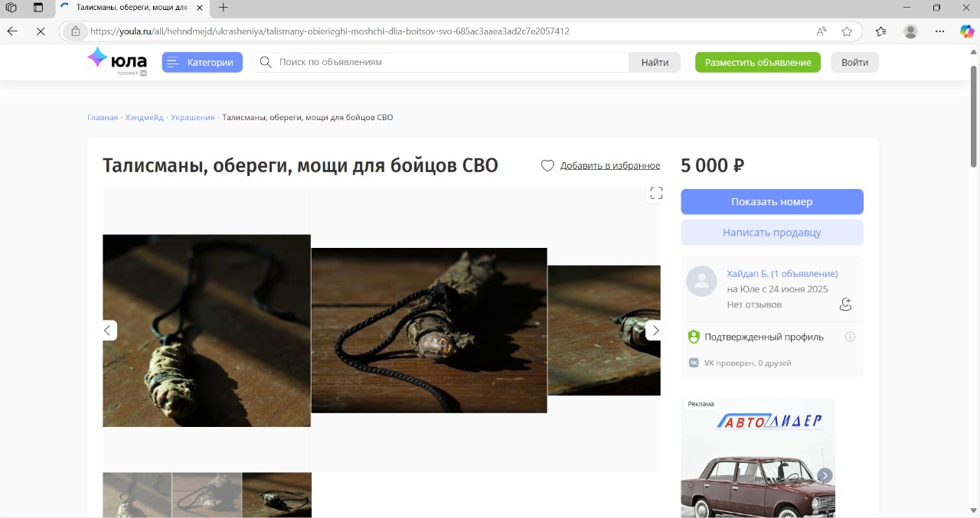Open fullscreen photo view icon
Image resolution: width=980 pixels, height=518 pixels.
pos(656,194)
